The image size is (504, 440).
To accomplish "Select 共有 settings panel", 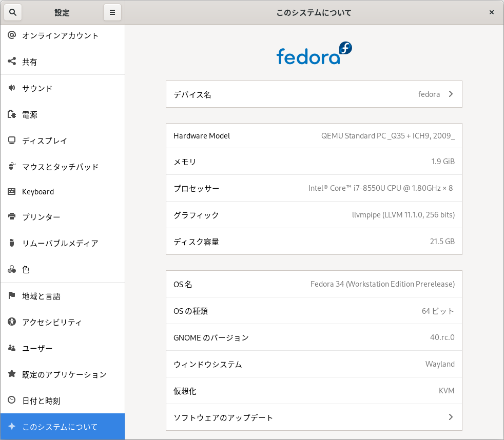I will pos(63,62).
